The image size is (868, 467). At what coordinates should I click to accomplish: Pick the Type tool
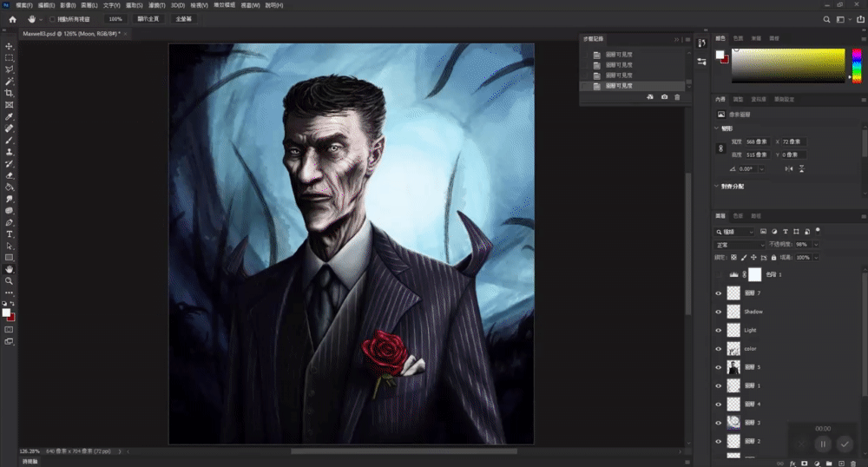click(x=10, y=234)
